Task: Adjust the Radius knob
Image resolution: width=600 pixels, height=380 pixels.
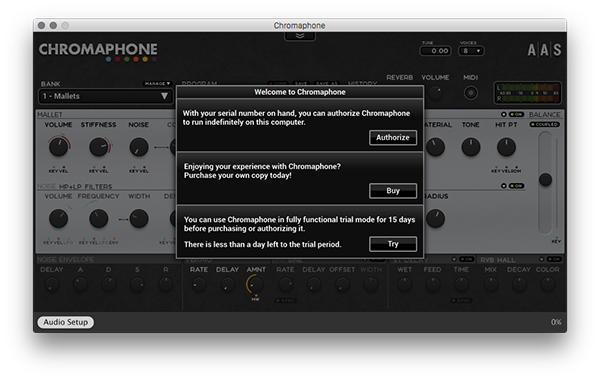Action: click(x=435, y=219)
